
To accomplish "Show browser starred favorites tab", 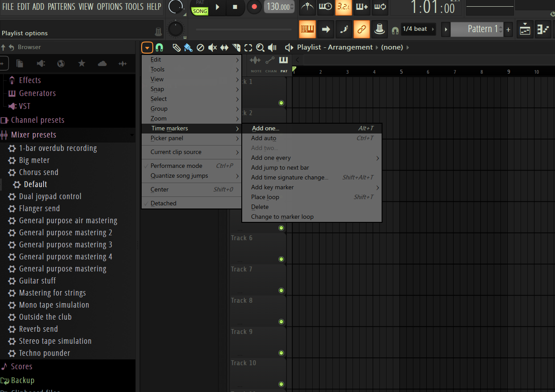I will (x=82, y=64).
